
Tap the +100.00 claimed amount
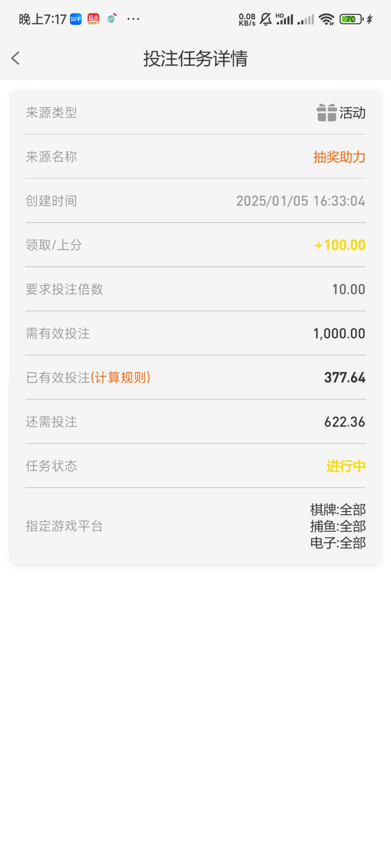(340, 245)
